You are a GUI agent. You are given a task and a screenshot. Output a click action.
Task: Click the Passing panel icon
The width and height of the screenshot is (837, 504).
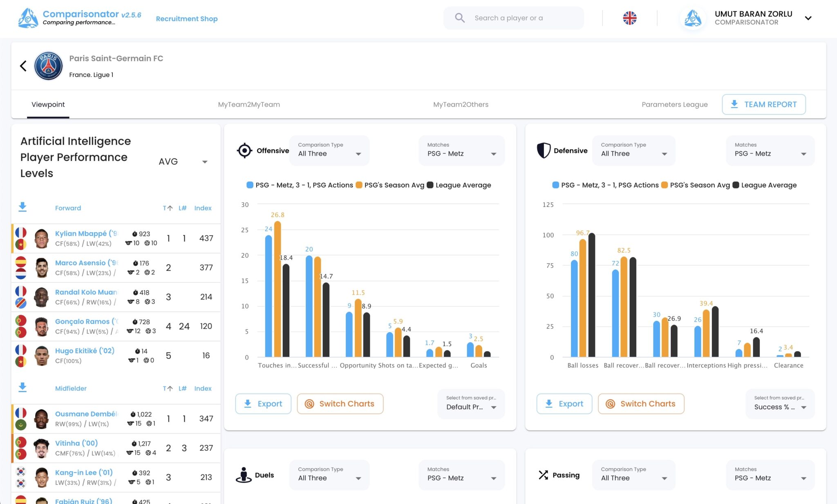[x=544, y=475]
